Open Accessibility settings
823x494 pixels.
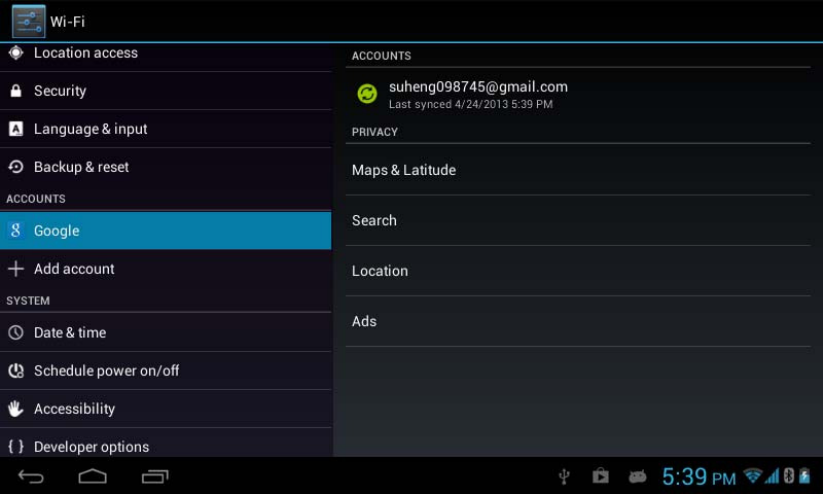pyautogui.click(x=166, y=408)
